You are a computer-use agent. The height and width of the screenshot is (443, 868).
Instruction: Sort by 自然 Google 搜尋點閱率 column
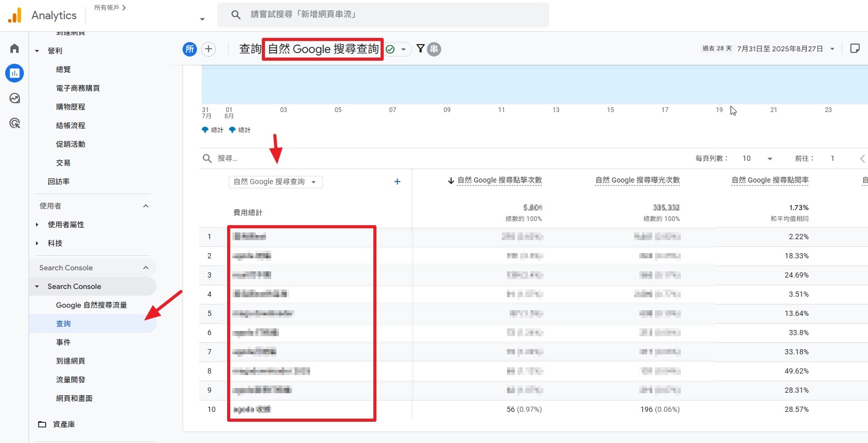(770, 180)
